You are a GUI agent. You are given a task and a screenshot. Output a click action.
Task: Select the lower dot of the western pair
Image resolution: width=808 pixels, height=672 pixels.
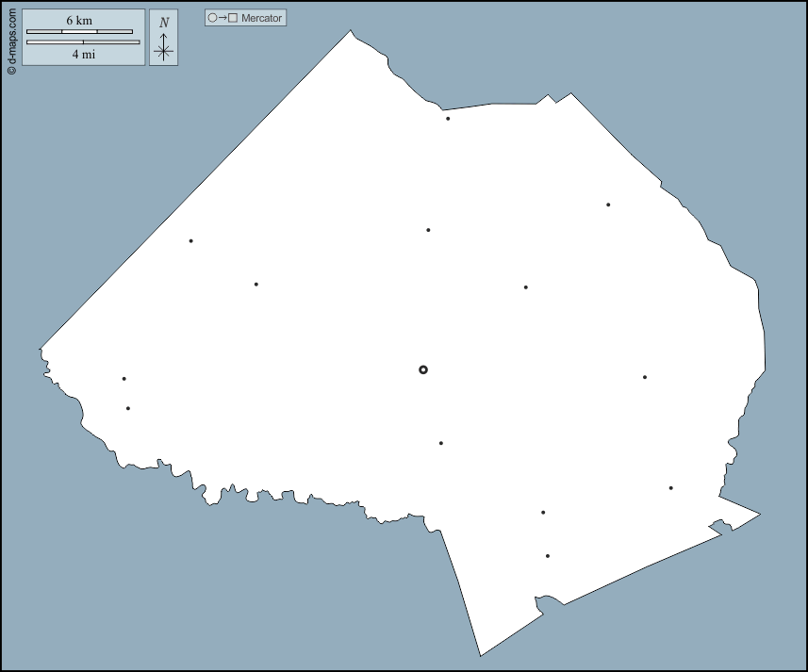pos(128,408)
